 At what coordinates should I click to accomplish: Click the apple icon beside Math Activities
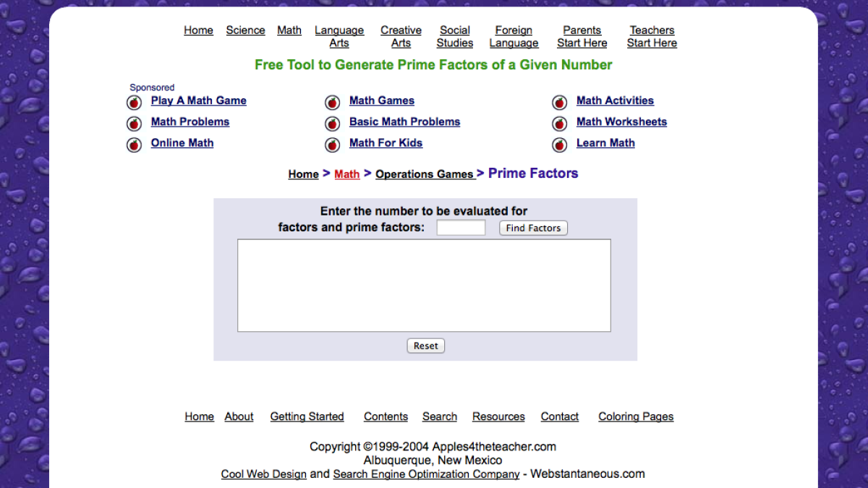pyautogui.click(x=559, y=102)
